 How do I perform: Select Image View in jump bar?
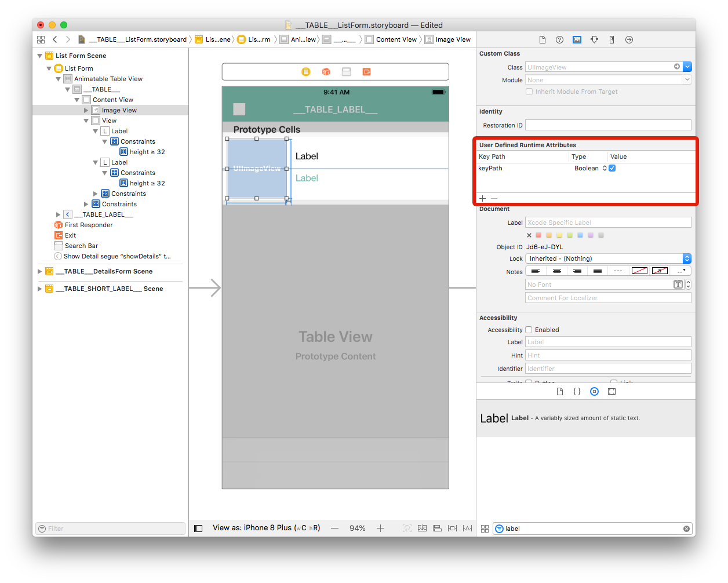[x=448, y=39]
